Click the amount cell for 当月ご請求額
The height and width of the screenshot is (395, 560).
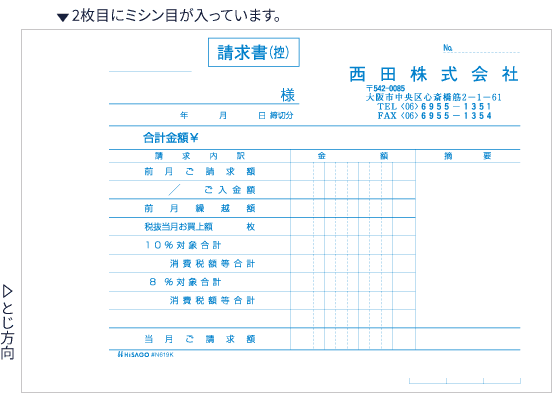[x=353, y=339]
